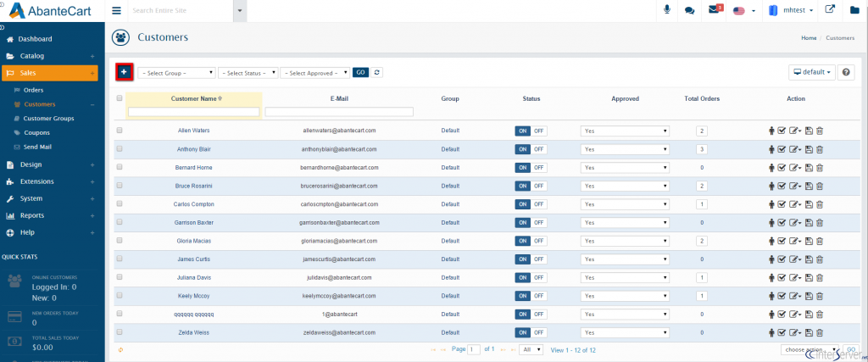
Task: Check the Anthony Blair row checkbox
Action: (120, 149)
